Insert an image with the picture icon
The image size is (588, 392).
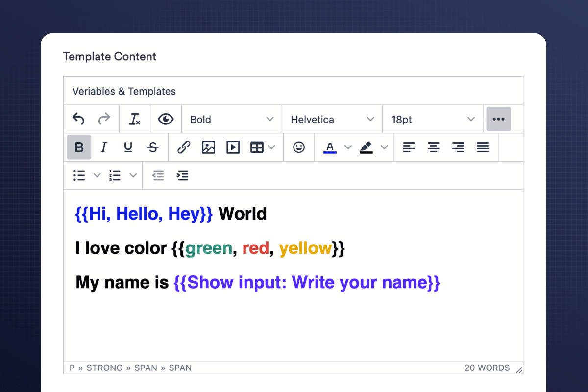pos(208,147)
